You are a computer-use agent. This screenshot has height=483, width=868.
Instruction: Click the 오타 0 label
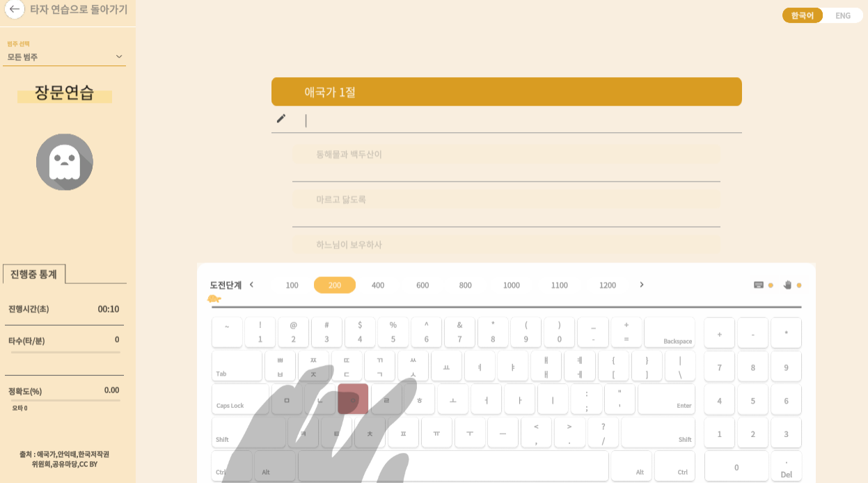[19, 409]
